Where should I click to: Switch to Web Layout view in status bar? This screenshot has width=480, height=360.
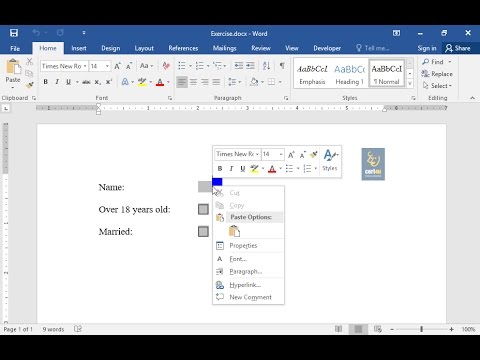[x=378, y=329]
